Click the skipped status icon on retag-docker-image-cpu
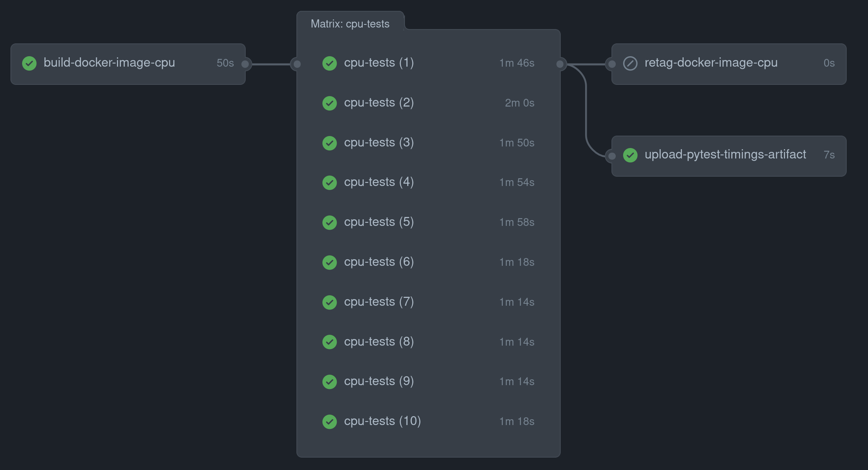 pyautogui.click(x=630, y=63)
